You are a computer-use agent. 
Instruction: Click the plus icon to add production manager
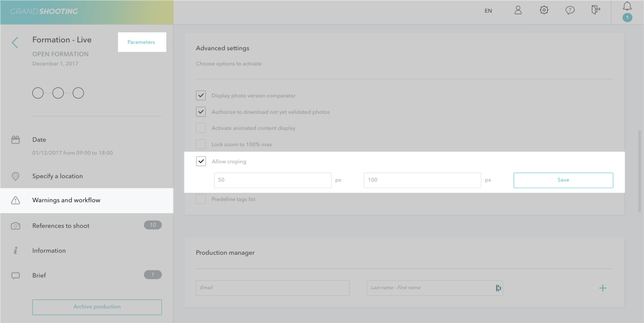(603, 288)
